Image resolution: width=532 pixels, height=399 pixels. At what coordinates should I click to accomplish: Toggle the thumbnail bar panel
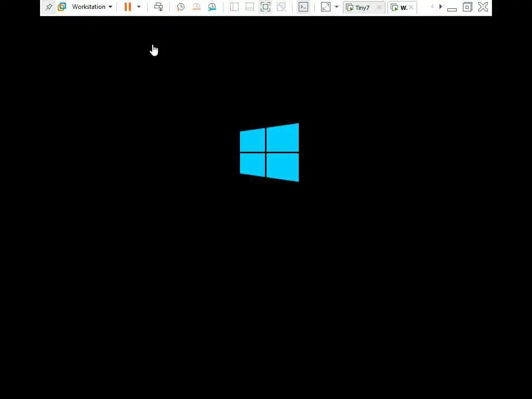250,7
